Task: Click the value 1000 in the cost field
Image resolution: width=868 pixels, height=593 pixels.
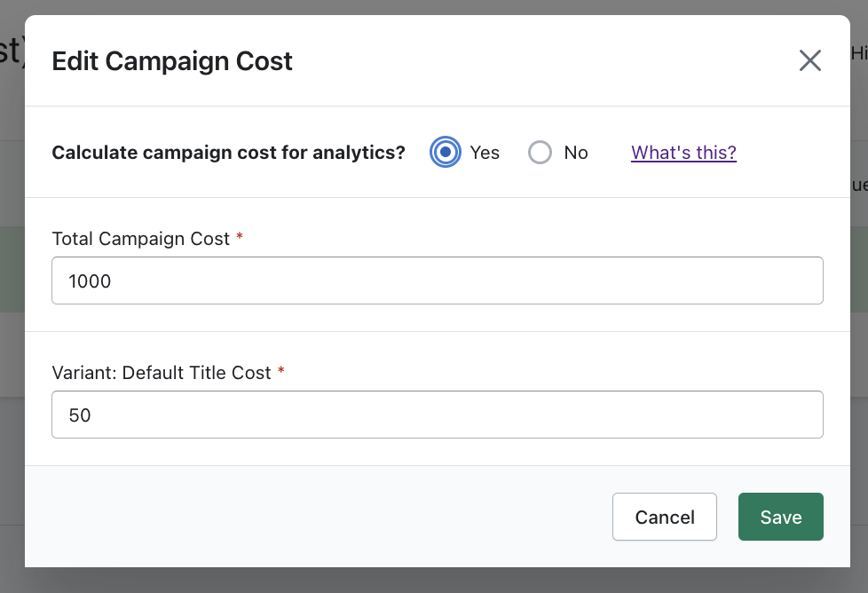Action: [x=90, y=282]
